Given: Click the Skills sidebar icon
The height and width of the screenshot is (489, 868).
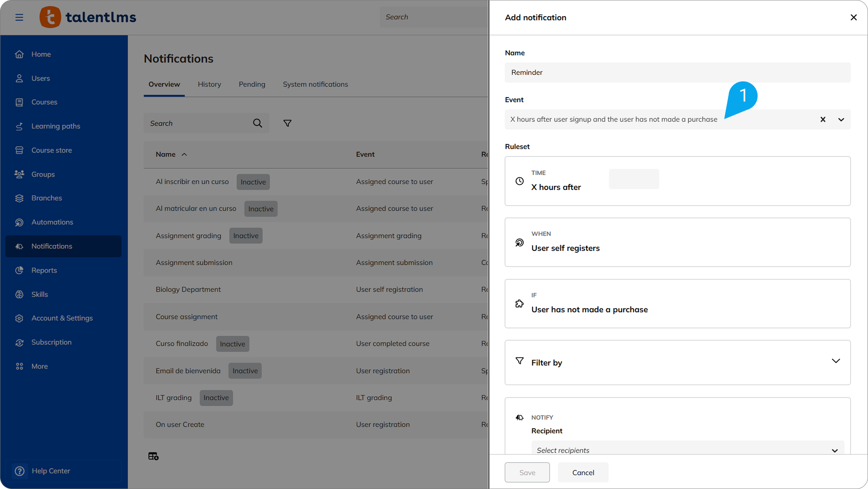Looking at the screenshot, I should pyautogui.click(x=19, y=294).
